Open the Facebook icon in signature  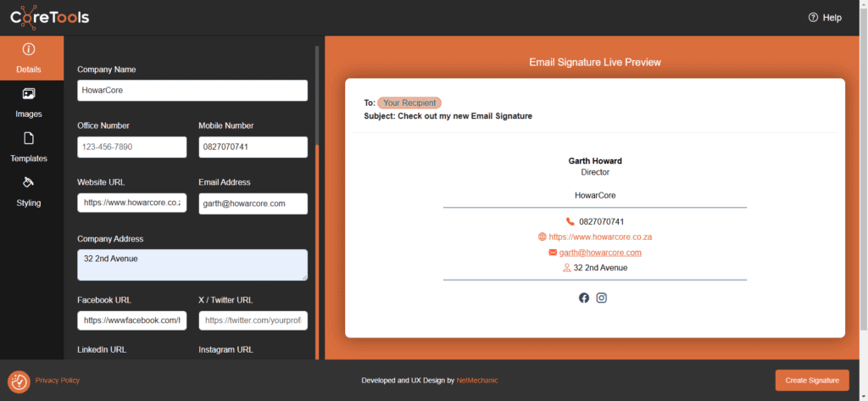584,298
